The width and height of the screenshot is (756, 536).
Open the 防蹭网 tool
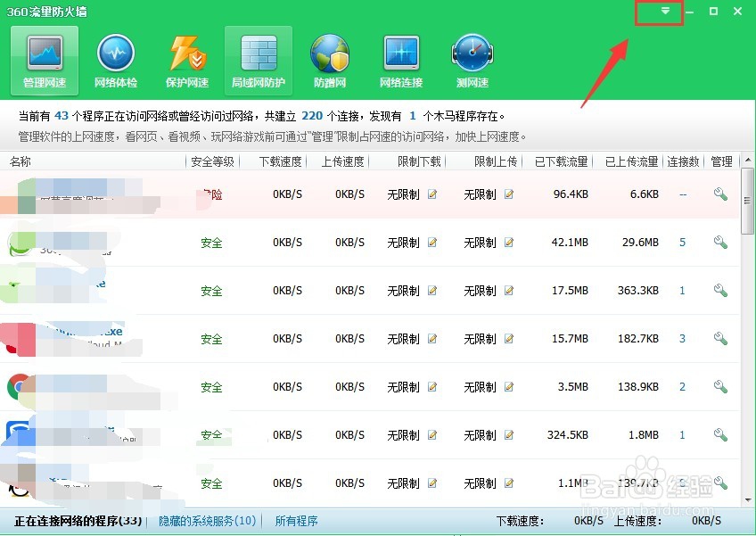click(330, 61)
